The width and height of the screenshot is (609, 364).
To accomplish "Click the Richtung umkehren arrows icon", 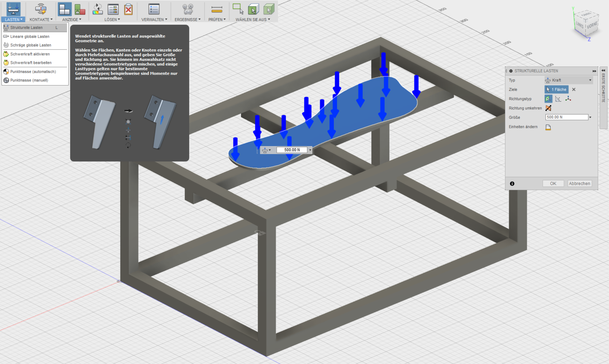I will 548,108.
